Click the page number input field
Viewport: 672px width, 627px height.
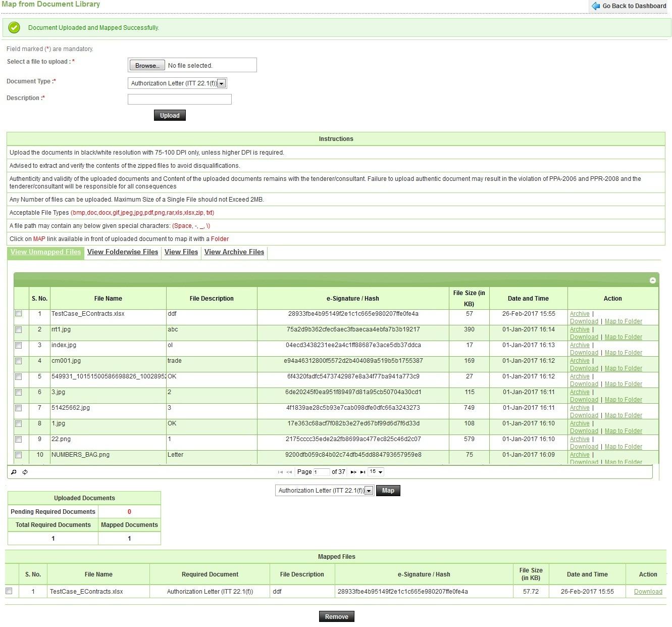tap(322, 472)
